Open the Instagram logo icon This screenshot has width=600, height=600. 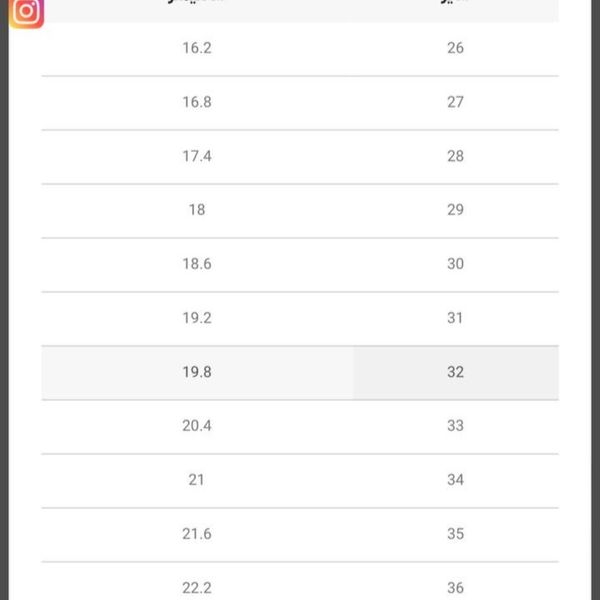(x=26, y=13)
